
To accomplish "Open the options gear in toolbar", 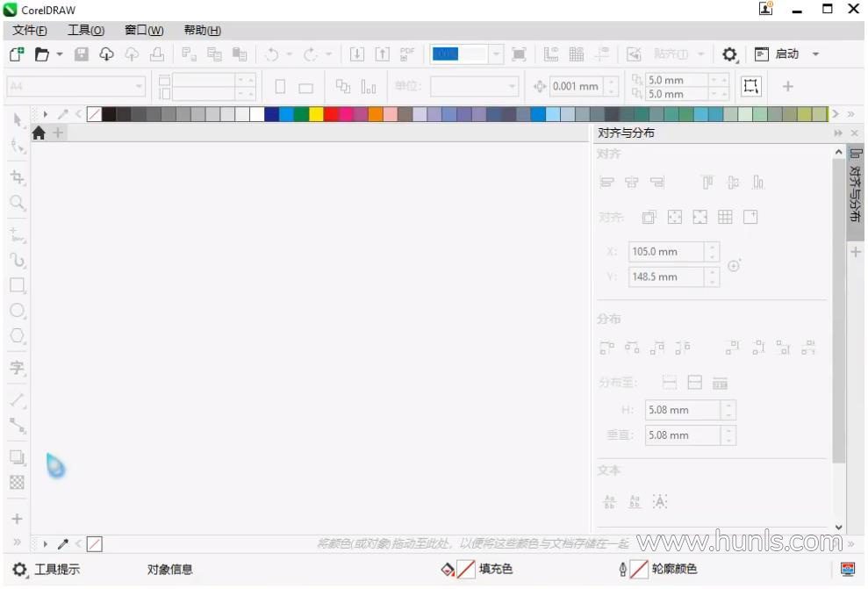I will pos(729,54).
